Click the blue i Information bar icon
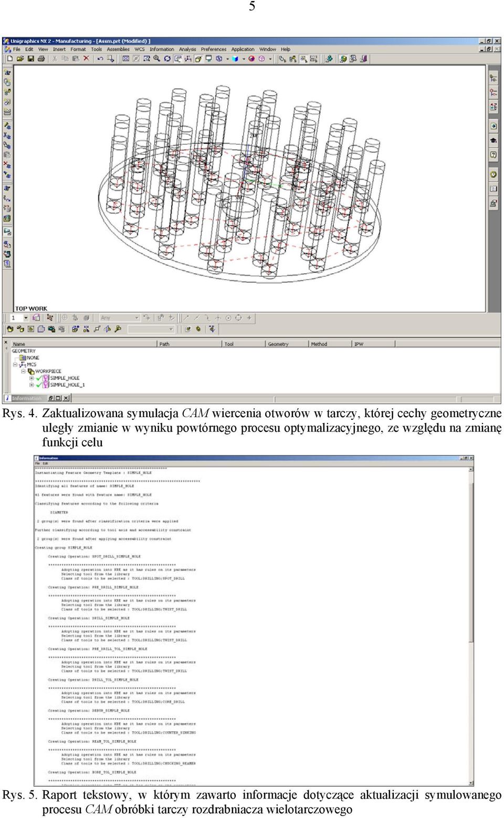The width and height of the screenshot is (504, 818). tap(7, 398)
